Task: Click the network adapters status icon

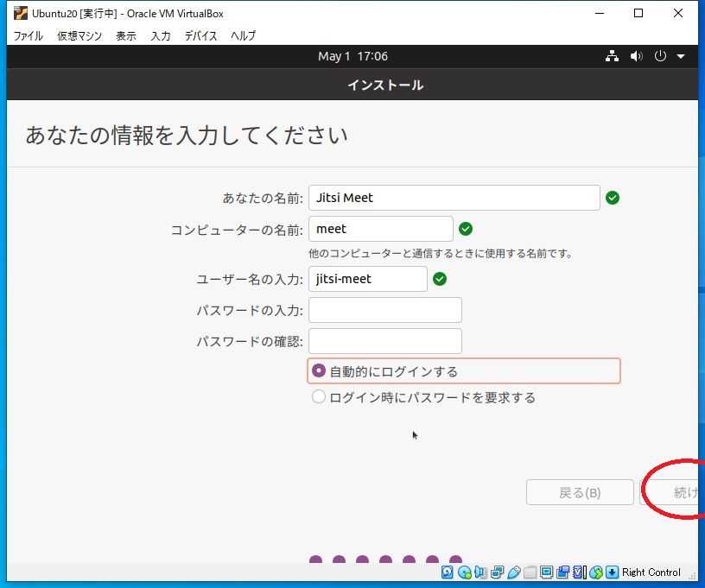Action: coord(498,572)
